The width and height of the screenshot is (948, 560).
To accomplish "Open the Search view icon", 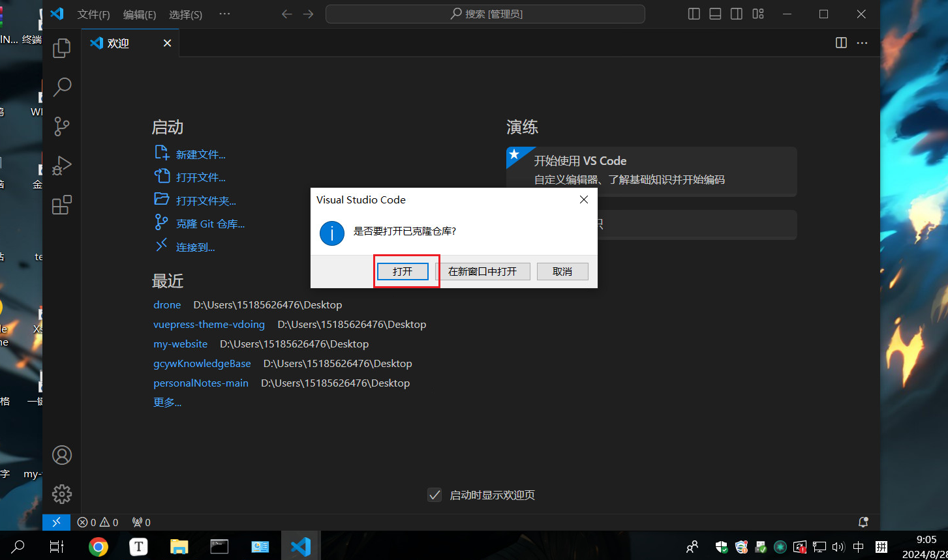I will click(62, 87).
